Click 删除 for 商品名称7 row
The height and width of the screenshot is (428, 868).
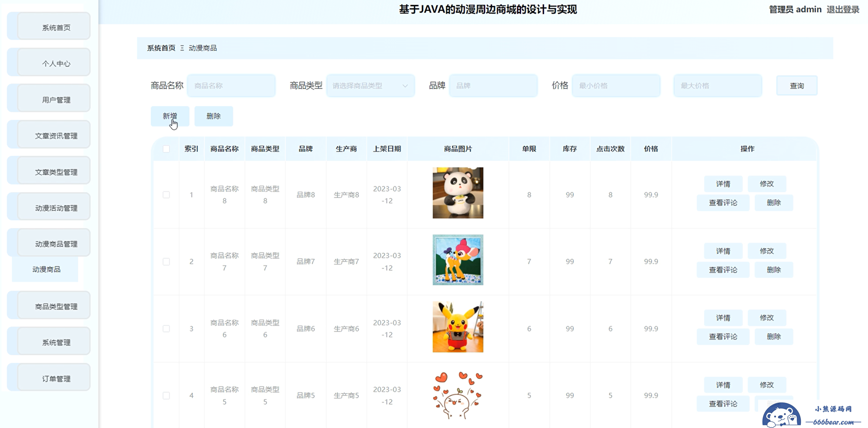(774, 270)
